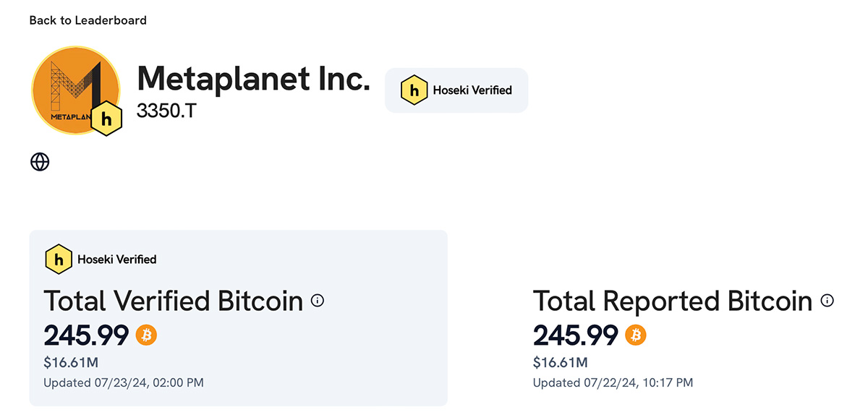868x420 pixels.
Task: Click the Total Reported Bitcoin heading
Action: tap(673, 301)
